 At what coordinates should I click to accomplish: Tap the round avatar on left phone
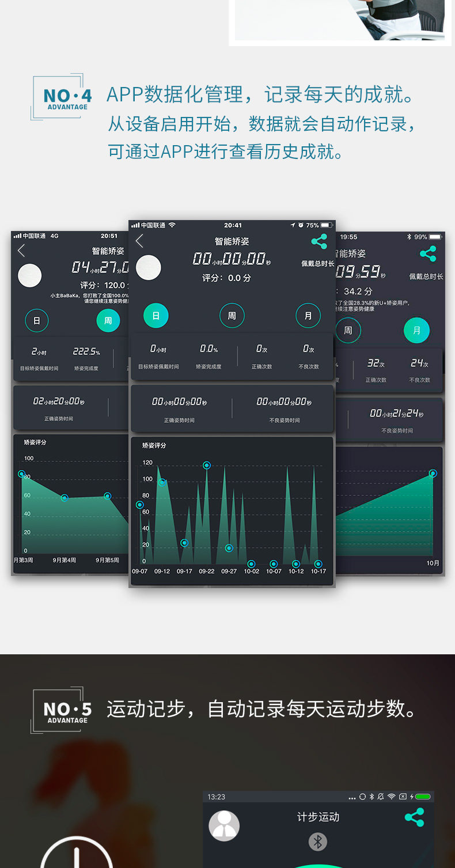click(30, 275)
